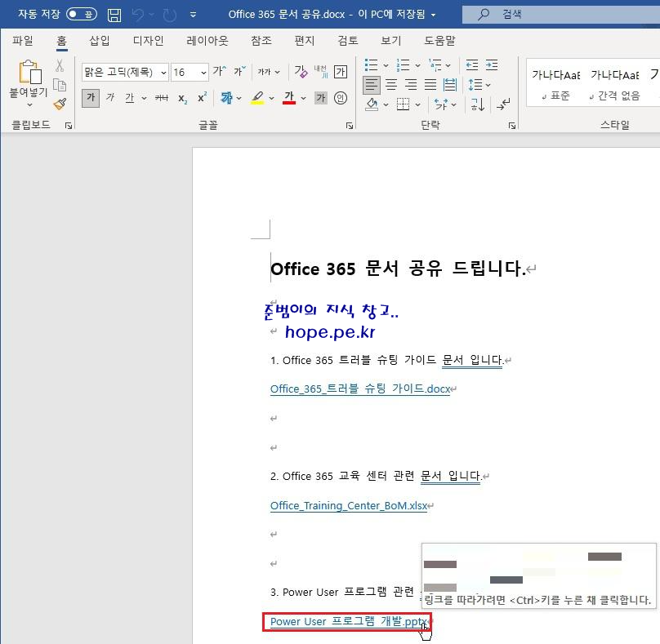The width and height of the screenshot is (660, 644).
Task: Open the 참조 ribbon tab
Action: (x=261, y=40)
